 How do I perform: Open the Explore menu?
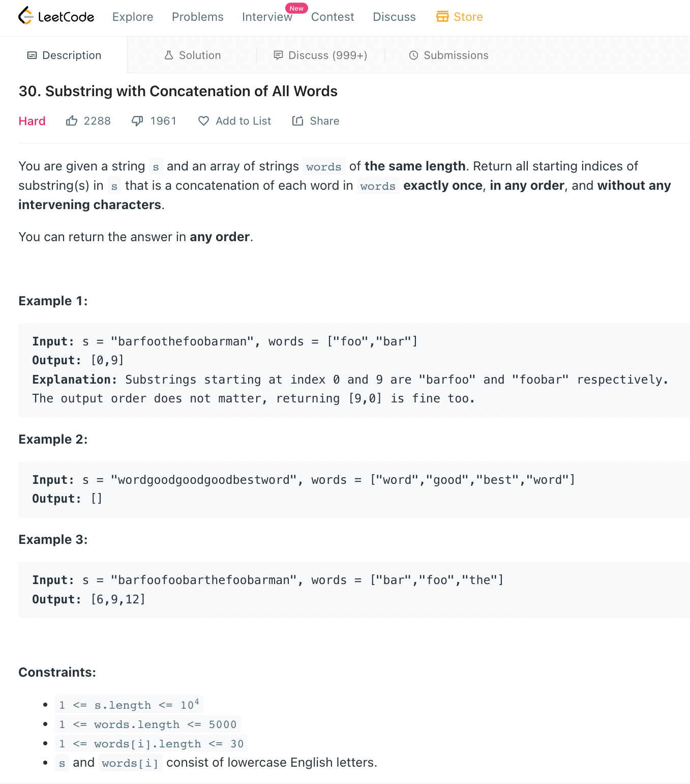coord(133,17)
